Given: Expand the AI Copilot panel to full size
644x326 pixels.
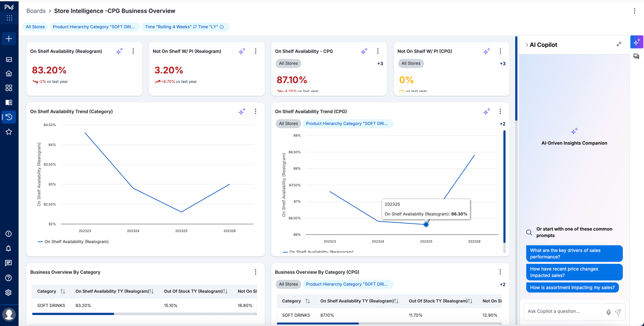Looking at the screenshot, I should pyautogui.click(x=619, y=44).
